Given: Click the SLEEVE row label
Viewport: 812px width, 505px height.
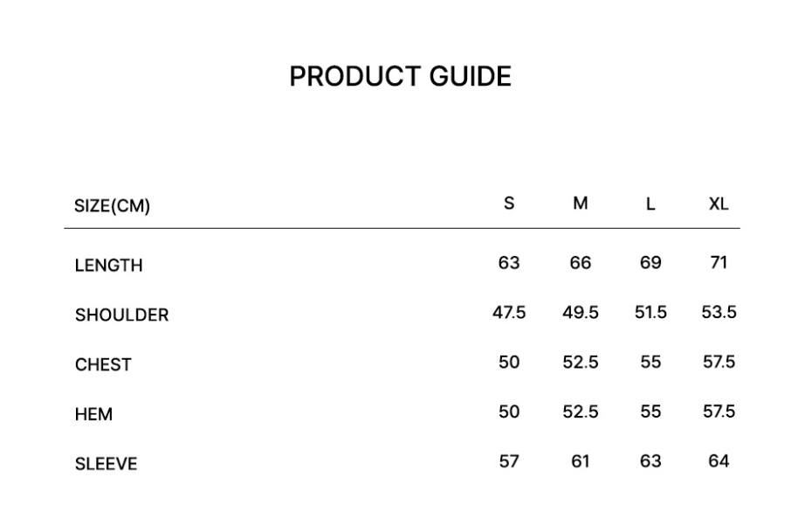Looking at the screenshot, I should pyautogui.click(x=106, y=464).
